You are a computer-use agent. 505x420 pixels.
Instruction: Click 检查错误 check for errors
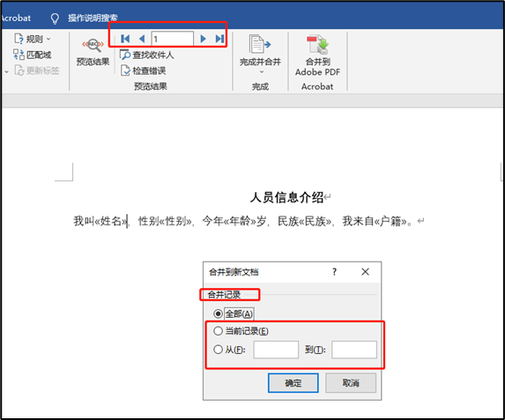tap(144, 70)
